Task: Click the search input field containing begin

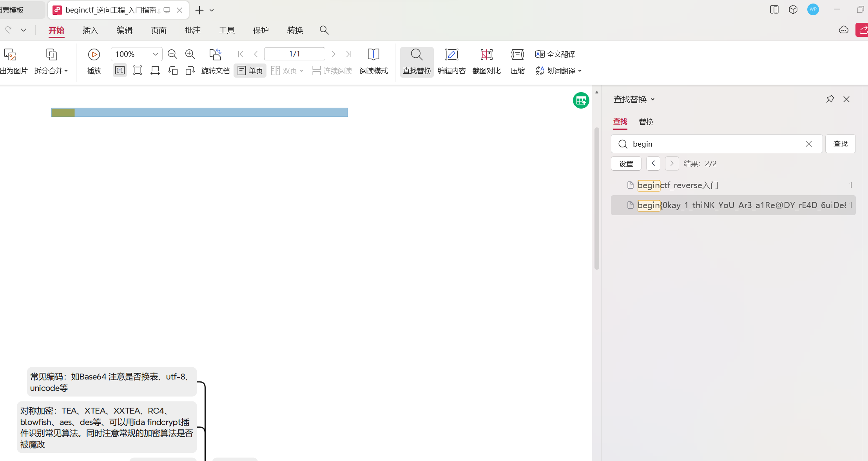Action: (717, 144)
